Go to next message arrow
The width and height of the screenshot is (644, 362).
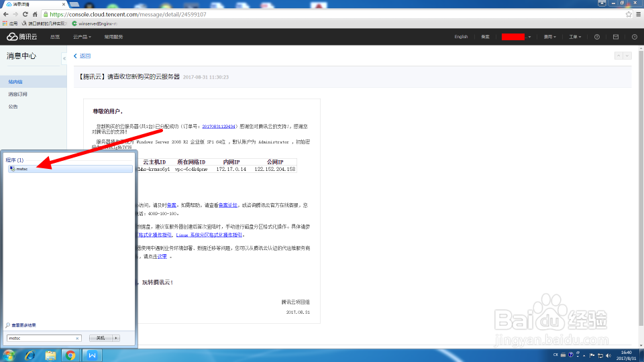click(x=627, y=56)
